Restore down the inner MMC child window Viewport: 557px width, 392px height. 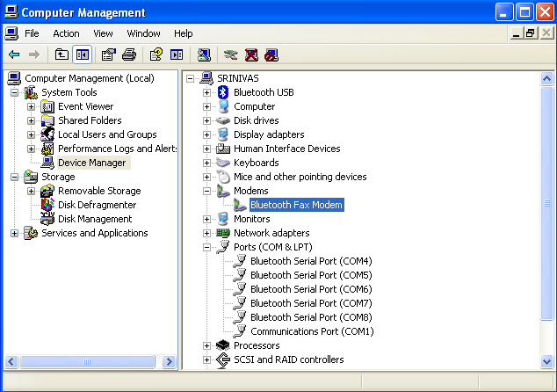coord(530,33)
